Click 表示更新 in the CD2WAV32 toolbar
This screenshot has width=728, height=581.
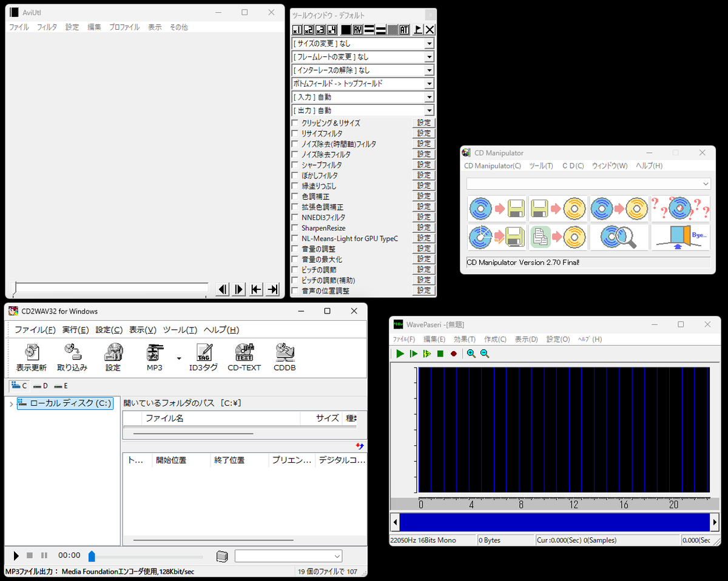click(x=31, y=357)
